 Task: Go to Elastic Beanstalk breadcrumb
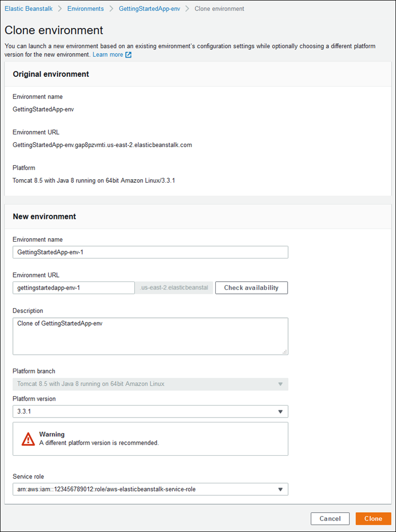28,9
